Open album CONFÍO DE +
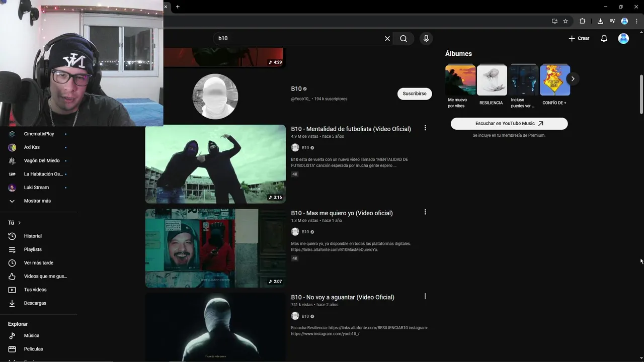 tap(555, 85)
